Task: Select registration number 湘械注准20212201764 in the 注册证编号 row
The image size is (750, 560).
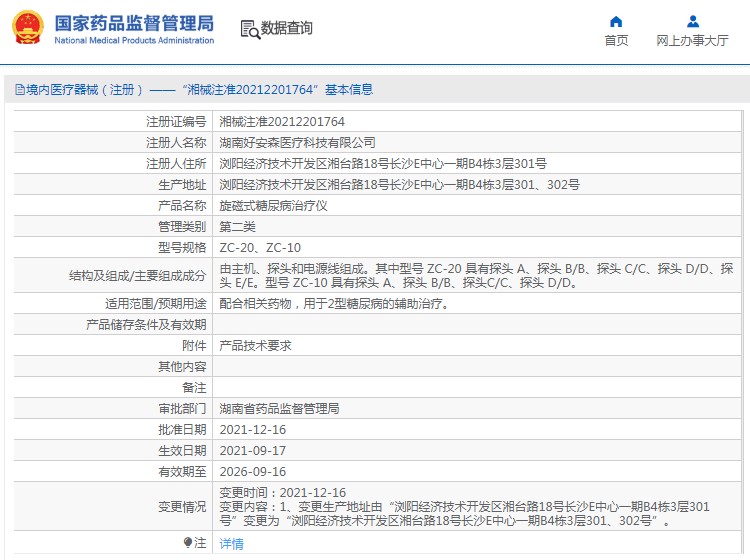Action: [282, 122]
